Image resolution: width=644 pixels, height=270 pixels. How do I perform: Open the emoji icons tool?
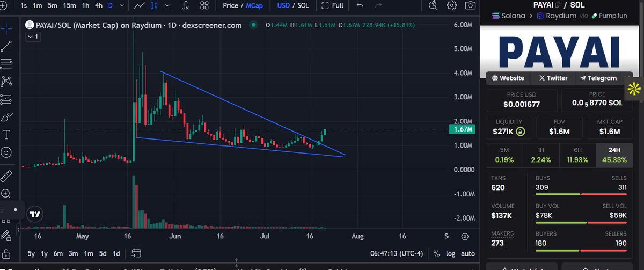7,152
